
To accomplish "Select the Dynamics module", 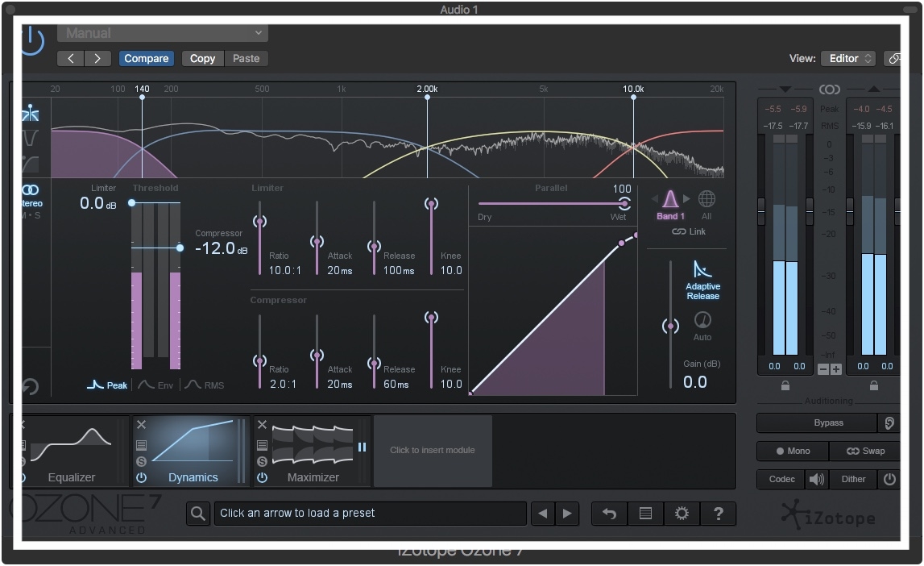I will coord(192,452).
